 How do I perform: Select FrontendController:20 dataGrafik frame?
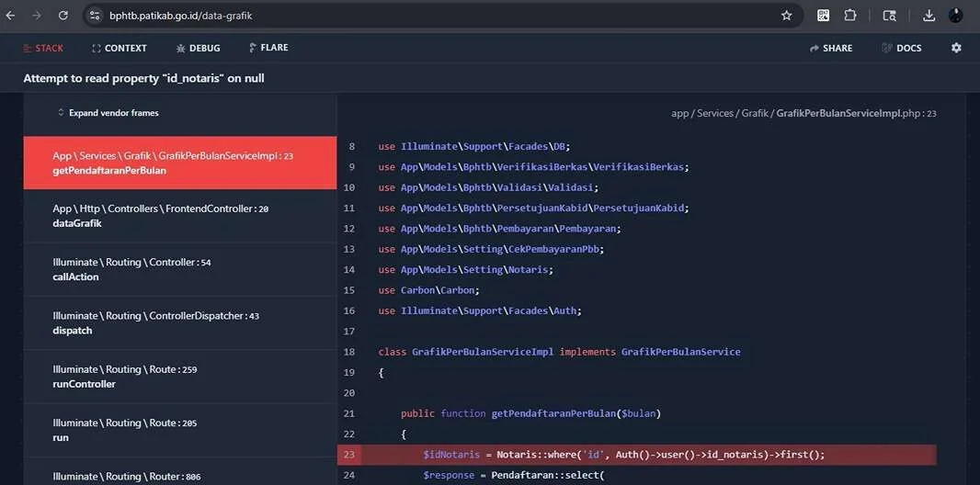[x=180, y=216]
